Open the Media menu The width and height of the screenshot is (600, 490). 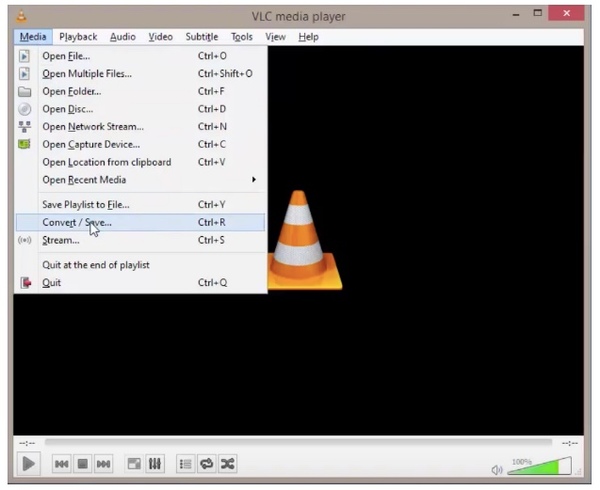point(33,37)
